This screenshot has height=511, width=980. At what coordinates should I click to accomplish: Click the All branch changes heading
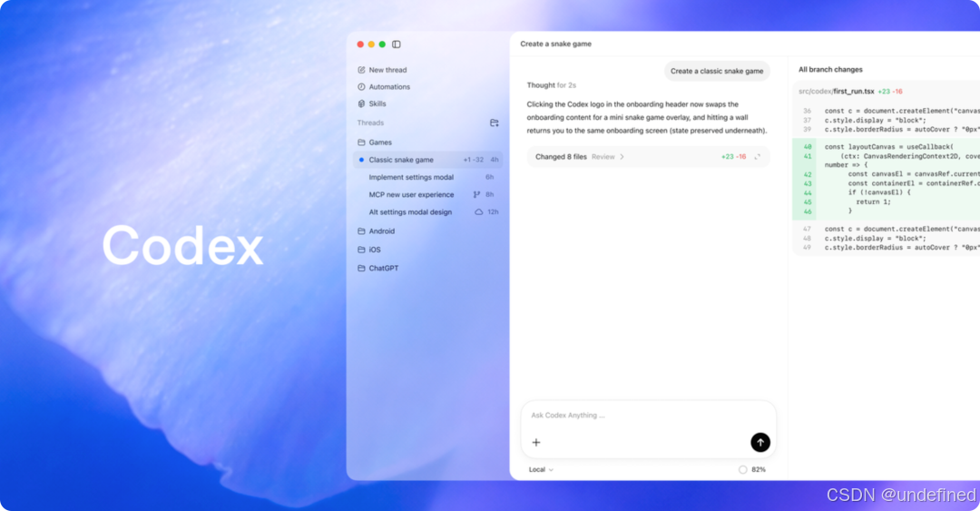tap(830, 69)
